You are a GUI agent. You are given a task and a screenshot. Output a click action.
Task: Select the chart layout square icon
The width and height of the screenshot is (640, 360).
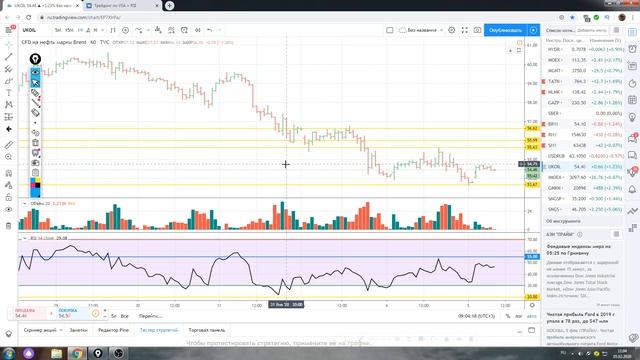390,30
